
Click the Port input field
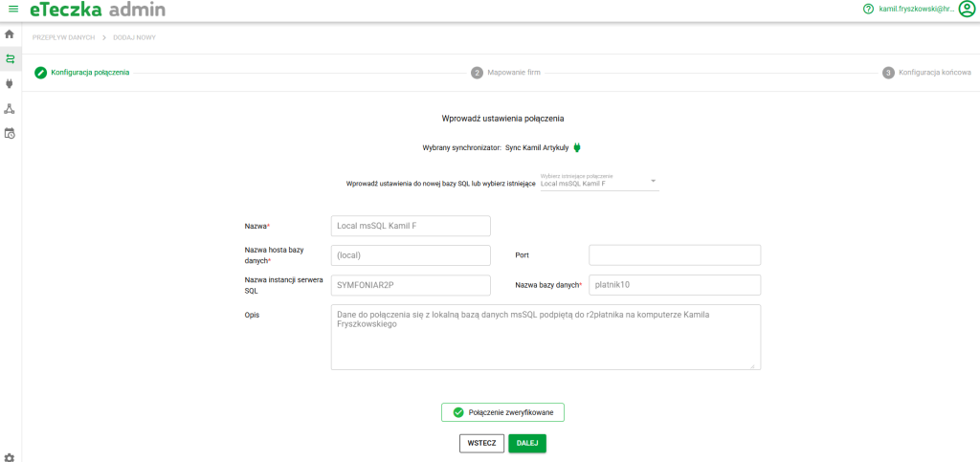674,254
